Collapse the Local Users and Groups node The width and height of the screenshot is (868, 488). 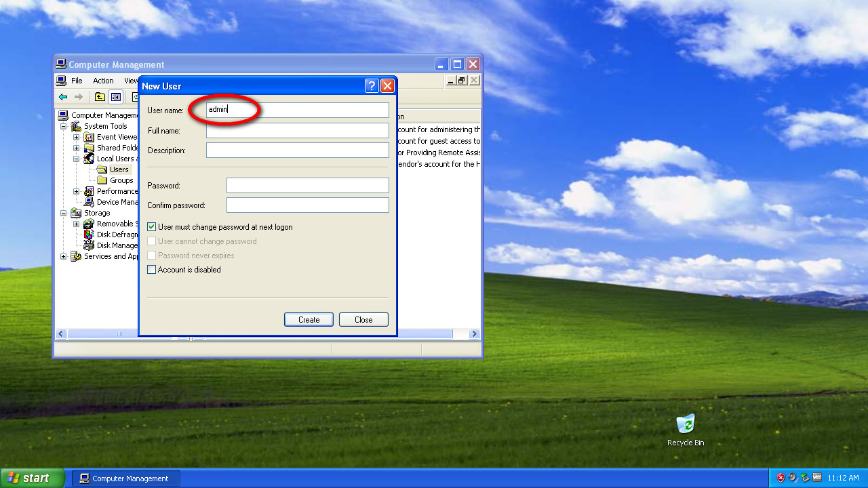pyautogui.click(x=77, y=159)
